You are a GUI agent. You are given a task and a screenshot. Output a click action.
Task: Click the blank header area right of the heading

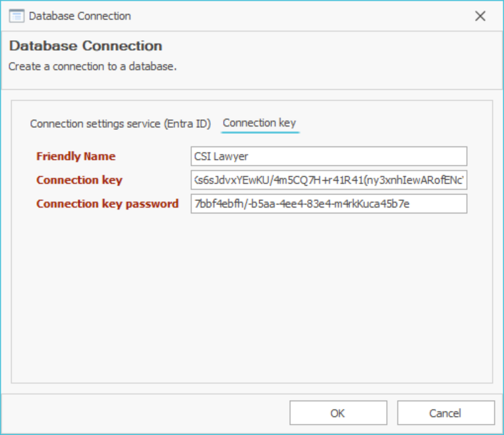(329, 53)
